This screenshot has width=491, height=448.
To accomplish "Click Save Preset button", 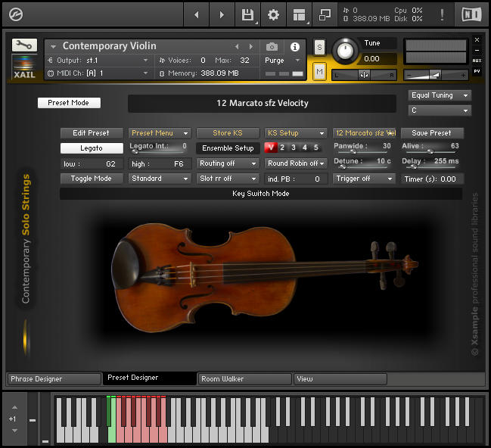I will point(432,133).
